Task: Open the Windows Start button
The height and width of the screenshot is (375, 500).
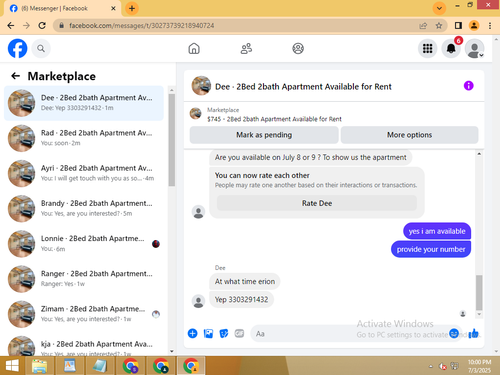Action: [12, 366]
